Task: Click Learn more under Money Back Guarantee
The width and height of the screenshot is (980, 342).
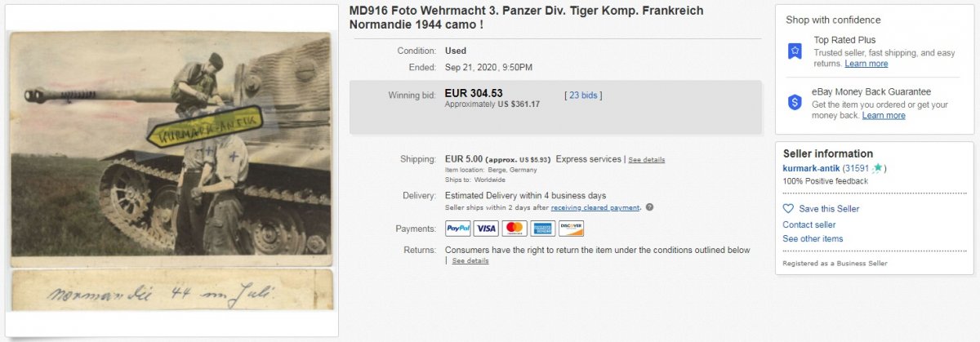Action: tap(884, 115)
